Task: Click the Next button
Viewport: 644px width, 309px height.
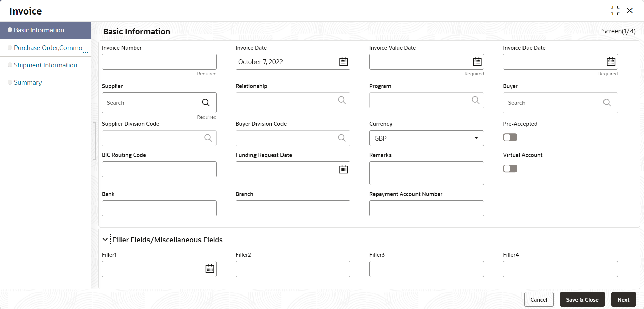Action: click(x=623, y=300)
